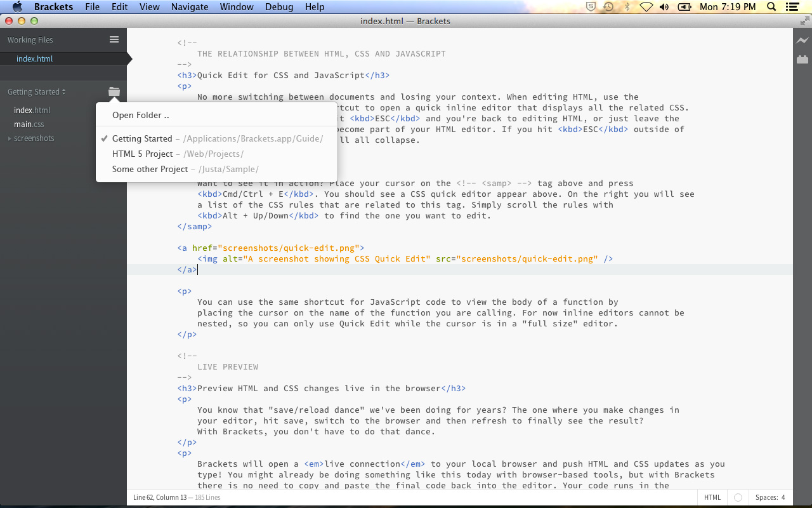Open the Window menu
The width and height of the screenshot is (812, 508).
237,7
